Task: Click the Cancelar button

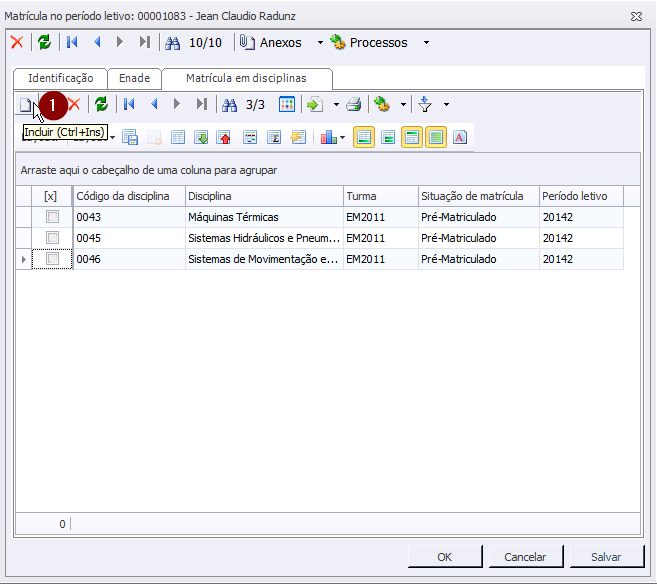Action: click(525, 557)
